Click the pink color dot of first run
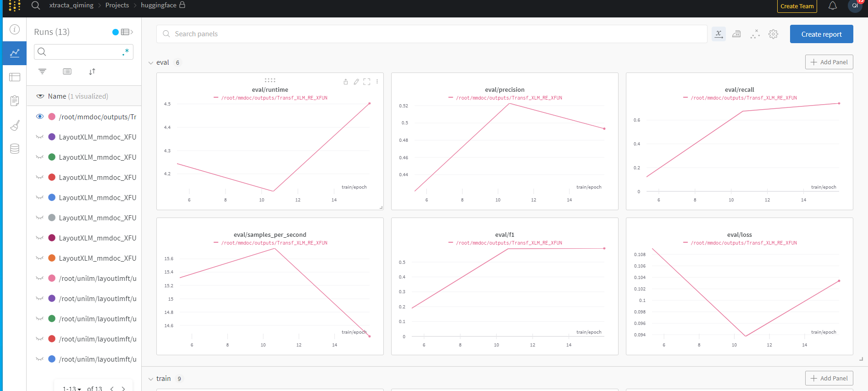 [x=52, y=117]
